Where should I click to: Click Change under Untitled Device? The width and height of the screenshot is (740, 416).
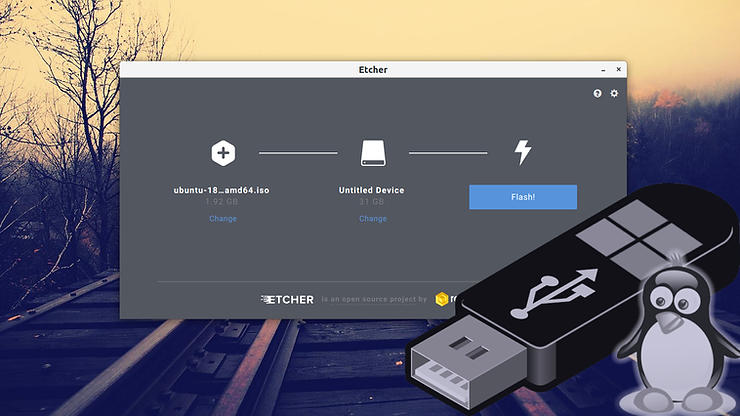(x=373, y=219)
